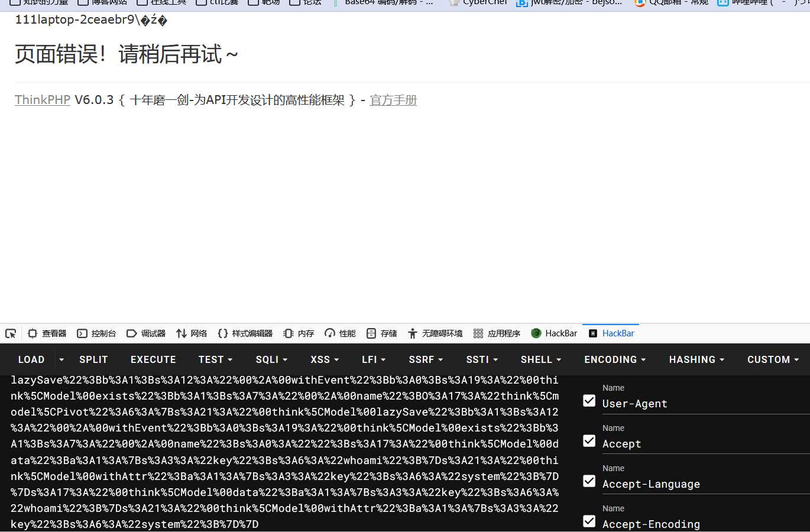Open the 性能 performance tab
Image resolution: width=810 pixels, height=532 pixels.
341,333
